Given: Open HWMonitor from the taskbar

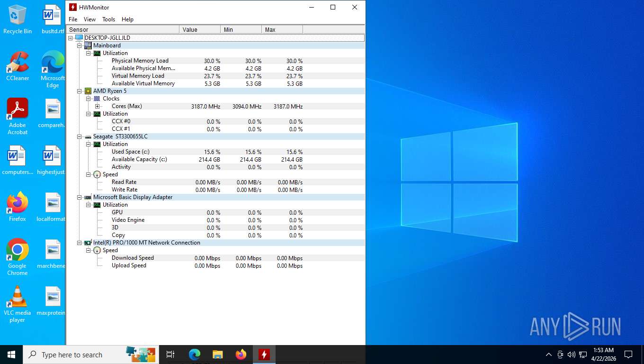Looking at the screenshot, I should click(x=264, y=355).
